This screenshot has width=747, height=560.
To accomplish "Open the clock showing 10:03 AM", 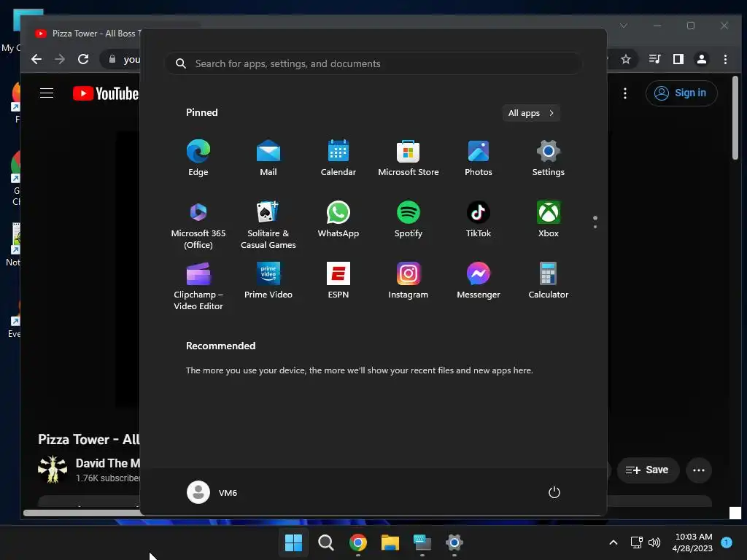I will click(x=693, y=542).
